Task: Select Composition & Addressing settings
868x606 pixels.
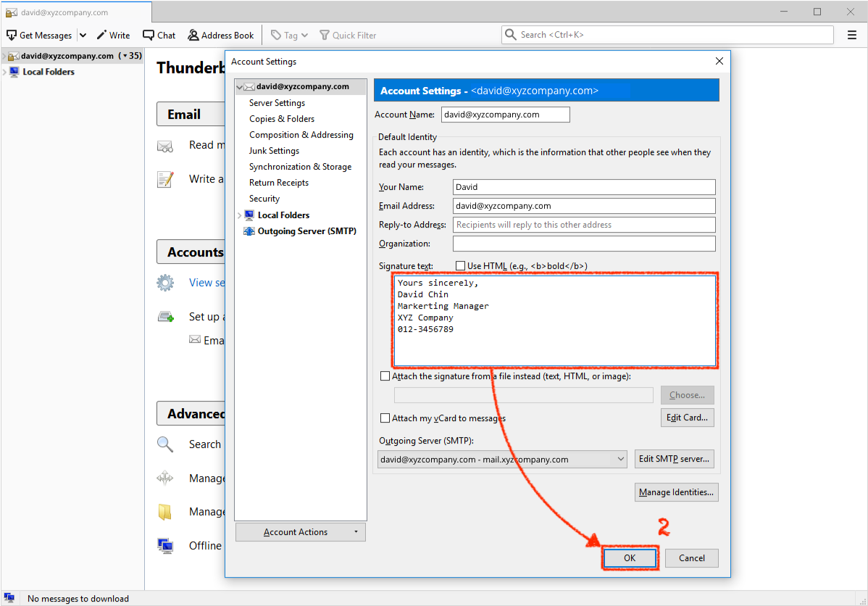Action: tap(301, 135)
